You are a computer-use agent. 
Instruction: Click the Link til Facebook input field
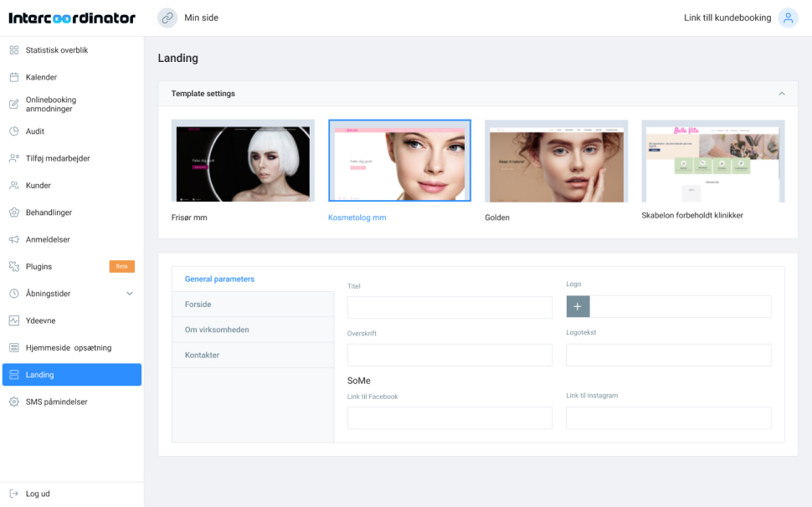point(450,418)
